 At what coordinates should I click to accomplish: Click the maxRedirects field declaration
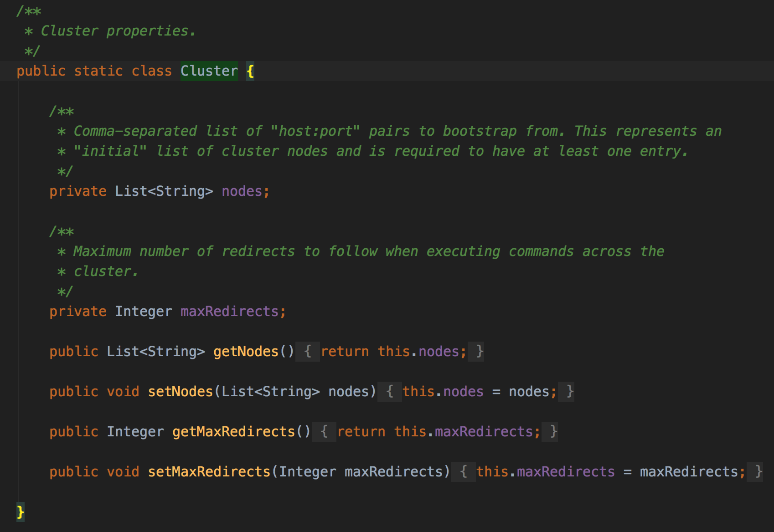point(167,311)
